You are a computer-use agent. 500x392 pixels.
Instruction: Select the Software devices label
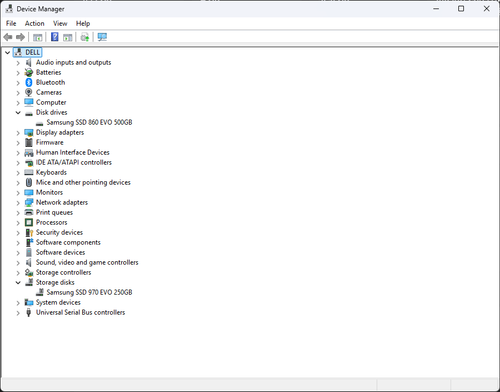point(60,252)
